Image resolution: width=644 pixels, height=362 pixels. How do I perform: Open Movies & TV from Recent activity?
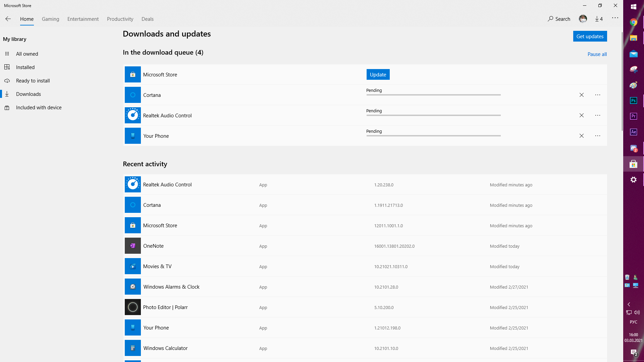click(365, 266)
